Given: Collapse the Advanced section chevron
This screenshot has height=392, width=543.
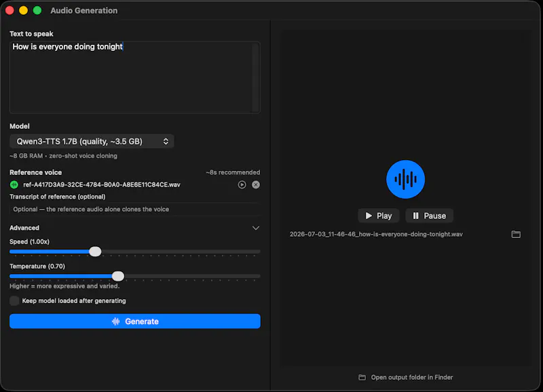Looking at the screenshot, I should (256, 228).
